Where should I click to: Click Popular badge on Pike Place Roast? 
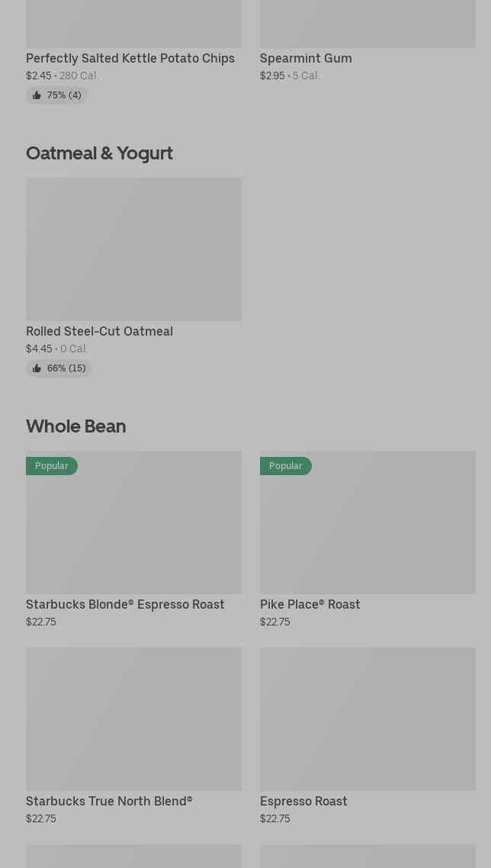[x=285, y=466]
